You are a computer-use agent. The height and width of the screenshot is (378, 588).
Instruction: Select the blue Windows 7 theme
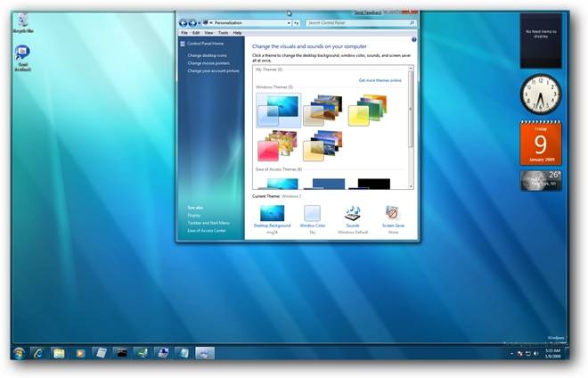pos(278,111)
